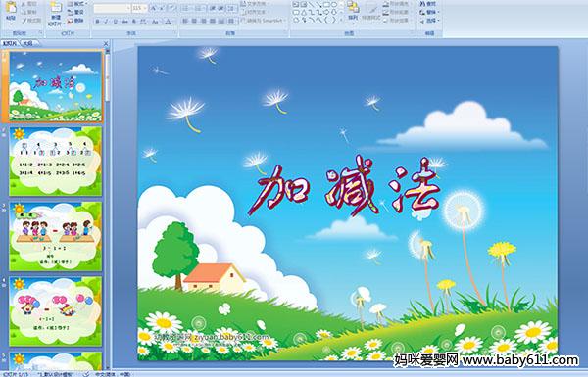Pick the Oval shape in shapes gallery
Screen dimensions: 588x377
333,5
